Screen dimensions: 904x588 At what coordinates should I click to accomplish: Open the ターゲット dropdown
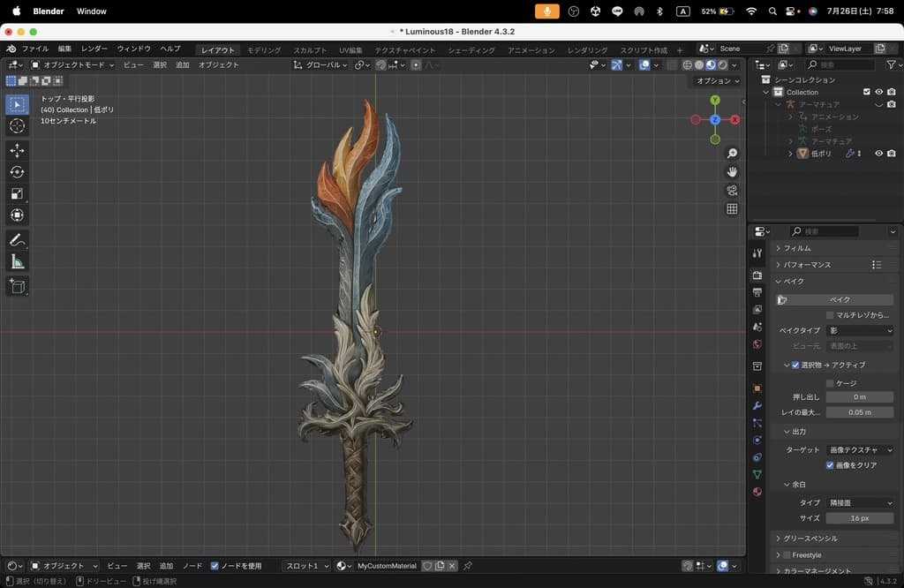pos(860,450)
